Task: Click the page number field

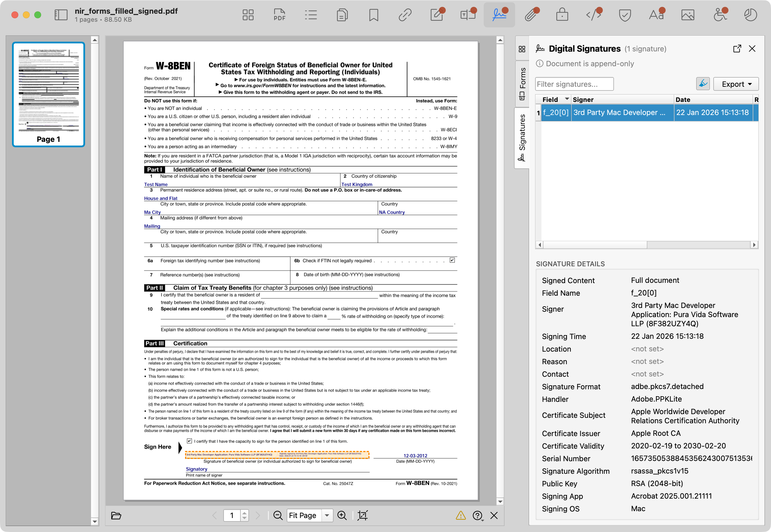Action: [x=232, y=515]
